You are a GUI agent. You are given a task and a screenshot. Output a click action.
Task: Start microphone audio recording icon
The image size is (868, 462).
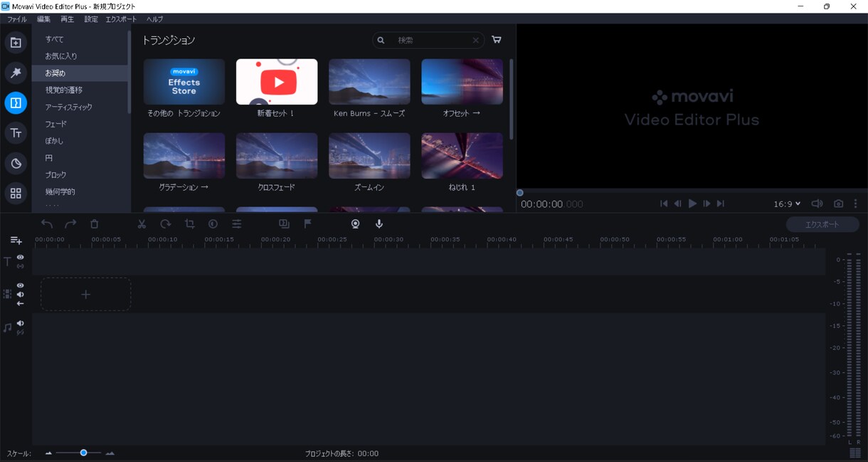(379, 224)
